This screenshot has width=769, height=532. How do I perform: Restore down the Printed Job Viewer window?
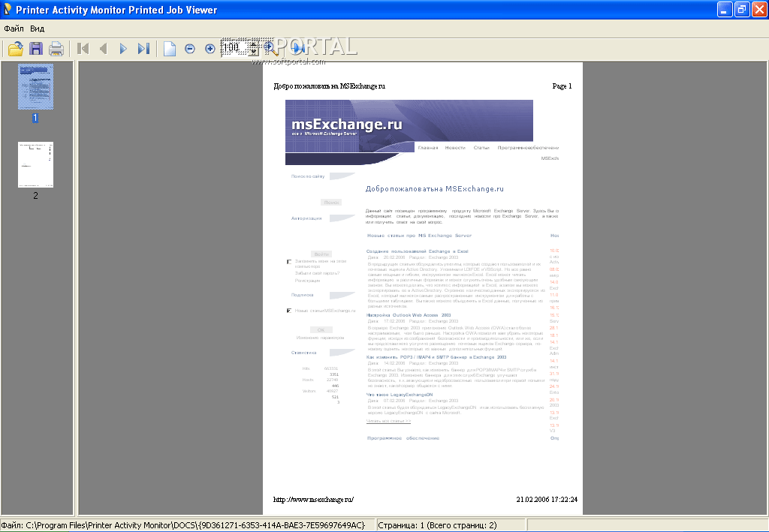point(742,9)
